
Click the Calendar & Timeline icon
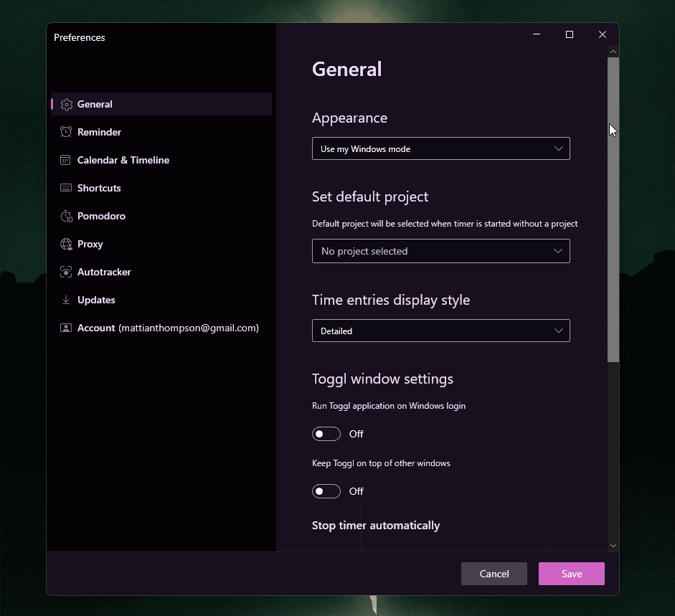[66, 160]
